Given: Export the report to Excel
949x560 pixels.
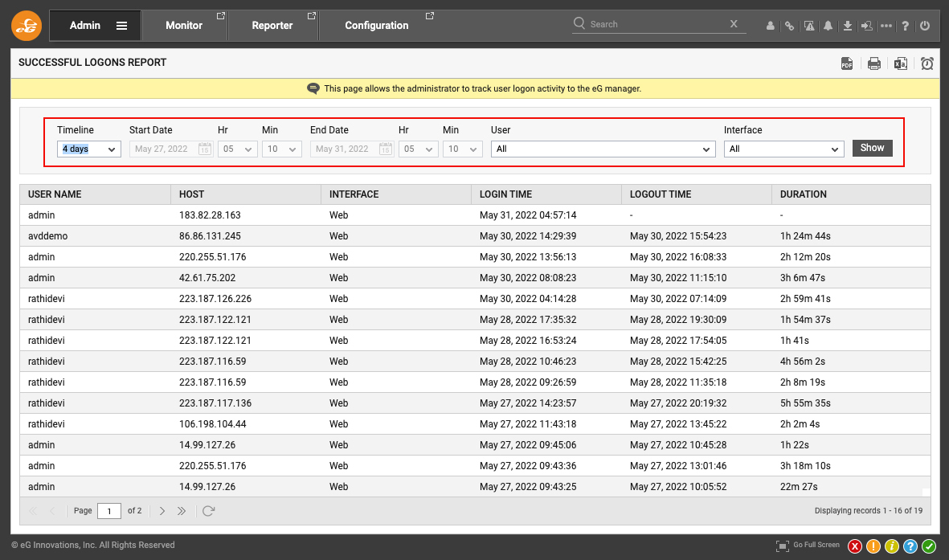Looking at the screenshot, I should click(901, 63).
